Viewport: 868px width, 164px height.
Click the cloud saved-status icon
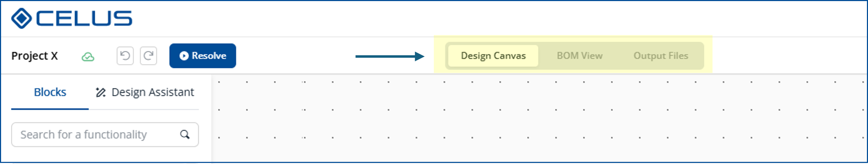pos(88,57)
